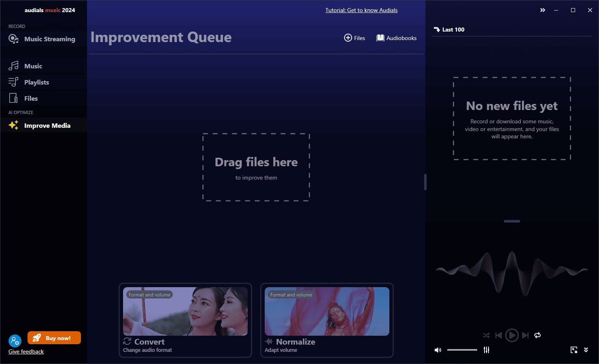Open the Tutorial: Get to know Audials link
The image size is (599, 364).
(361, 10)
